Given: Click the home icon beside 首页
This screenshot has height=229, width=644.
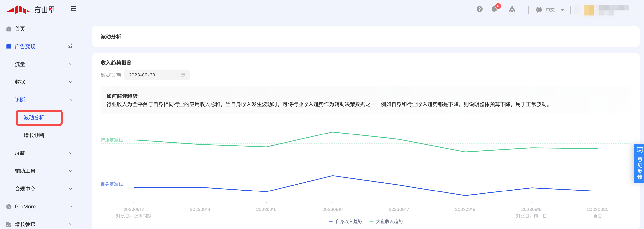Looking at the screenshot, I should (9, 29).
